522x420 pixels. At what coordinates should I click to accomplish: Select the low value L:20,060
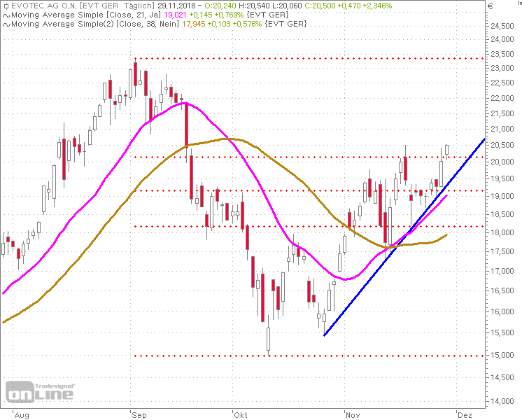(286, 6)
